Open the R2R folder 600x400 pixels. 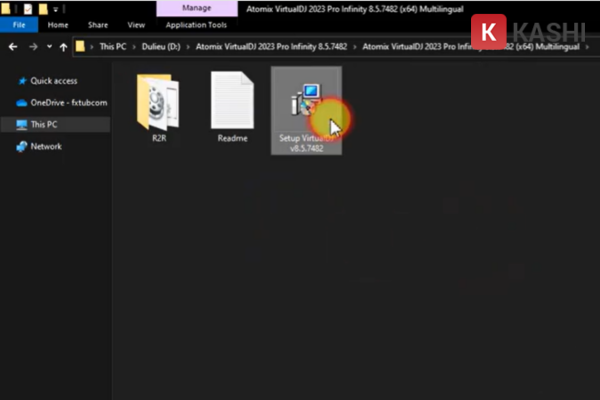click(159, 102)
